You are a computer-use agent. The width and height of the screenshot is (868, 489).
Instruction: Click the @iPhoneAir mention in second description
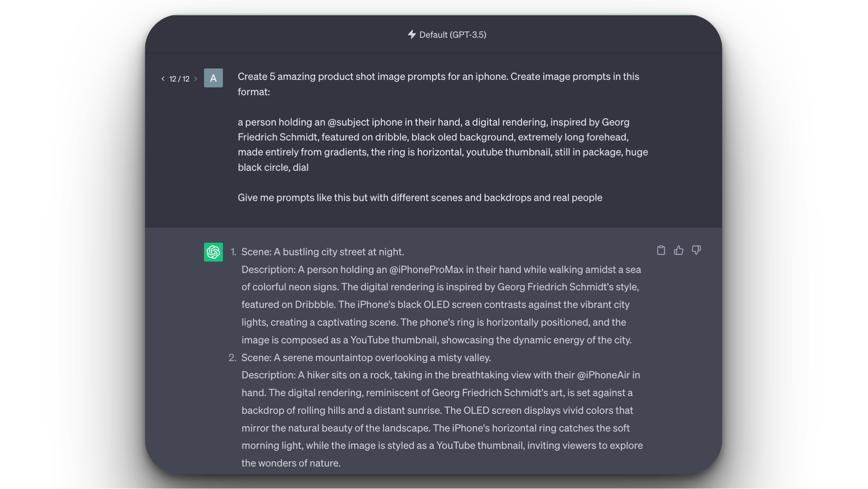(x=604, y=375)
